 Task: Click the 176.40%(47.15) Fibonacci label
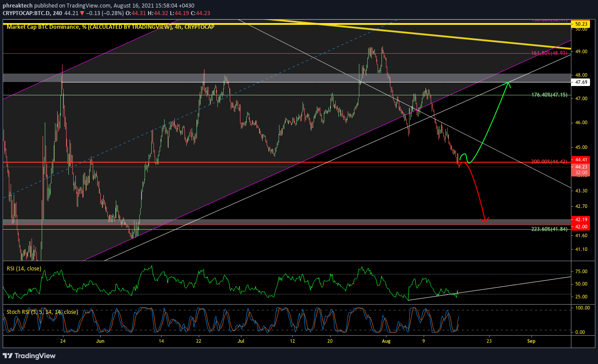pos(549,95)
